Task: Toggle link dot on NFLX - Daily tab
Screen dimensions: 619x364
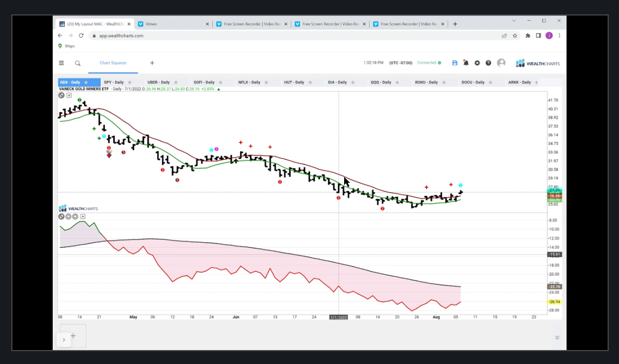Action: (267, 83)
